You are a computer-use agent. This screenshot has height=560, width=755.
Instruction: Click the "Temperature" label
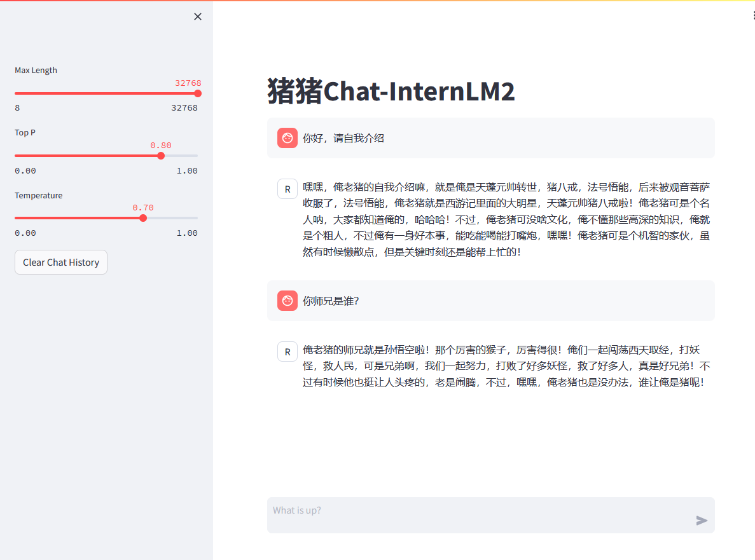tap(39, 195)
